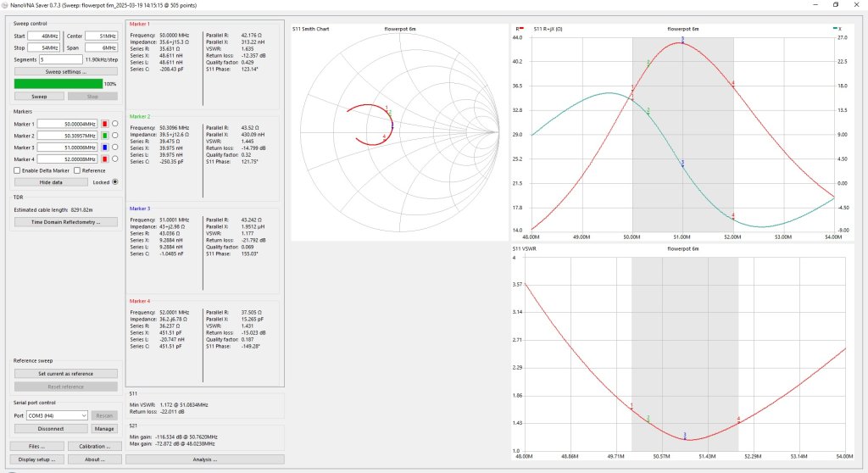
Task: Click Marker 3 VSWR value 1.177
Action: (248, 234)
